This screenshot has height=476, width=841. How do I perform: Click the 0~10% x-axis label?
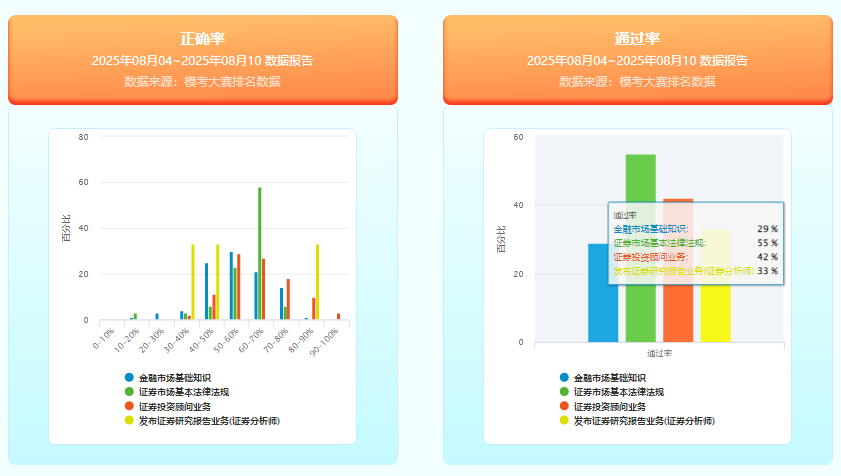104,339
